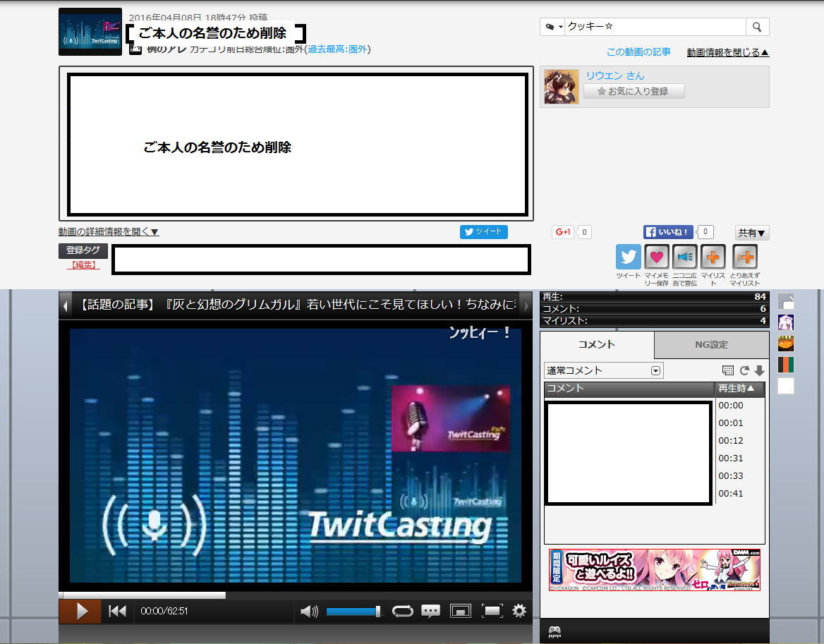Open uploader リヴエン さん profile link
This screenshot has height=644, width=824.
(615, 75)
